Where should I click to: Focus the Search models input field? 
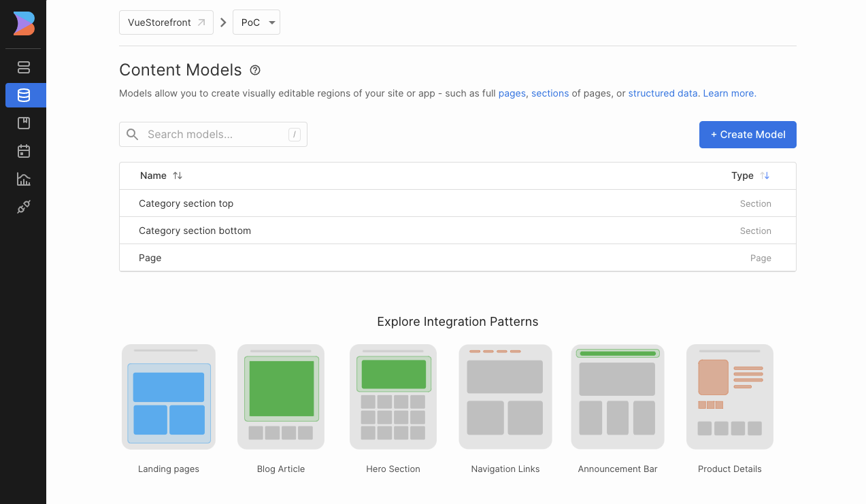pyautogui.click(x=213, y=135)
